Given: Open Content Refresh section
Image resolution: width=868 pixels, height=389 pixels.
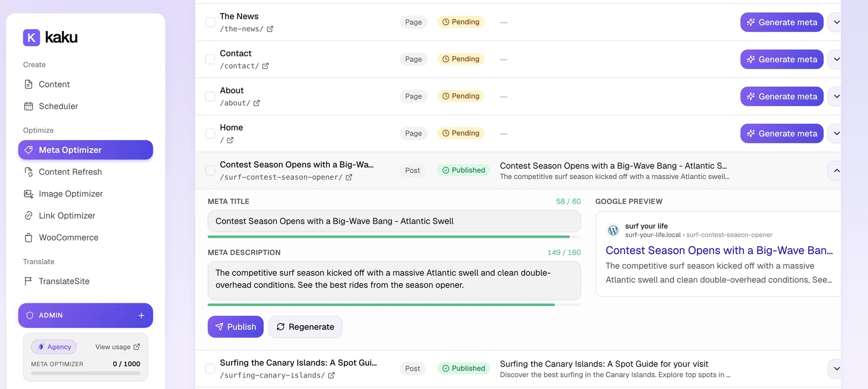Looking at the screenshot, I should 86,172.
